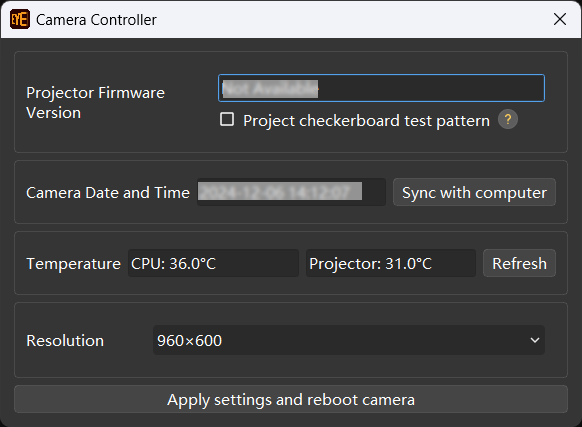Image resolution: width=582 pixels, height=427 pixels.
Task: Open help for checkerboard test pattern
Action: [x=508, y=120]
